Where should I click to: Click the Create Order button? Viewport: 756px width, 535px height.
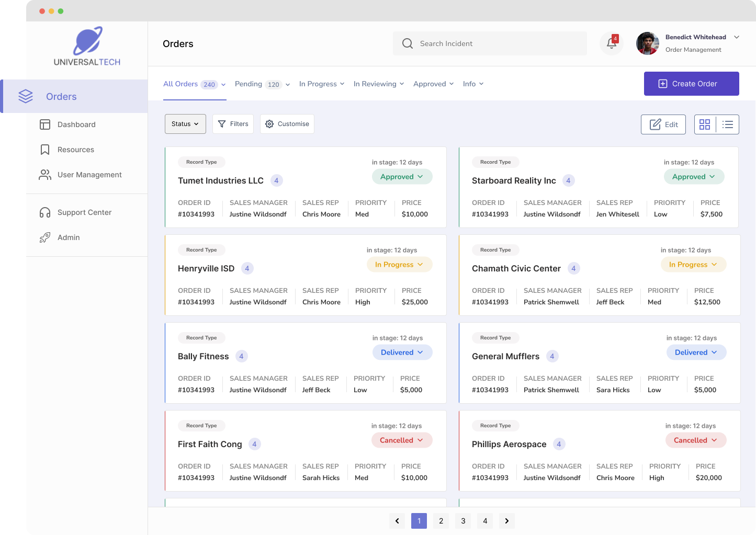click(691, 84)
